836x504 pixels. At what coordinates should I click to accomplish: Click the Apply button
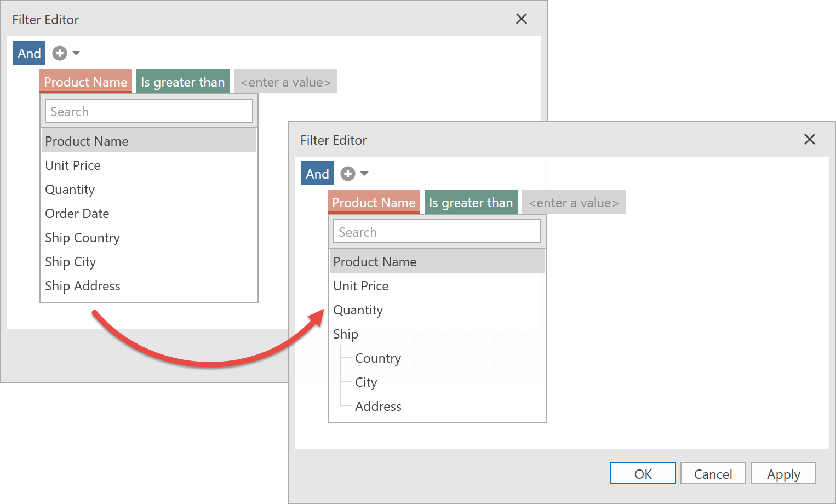tap(783, 474)
